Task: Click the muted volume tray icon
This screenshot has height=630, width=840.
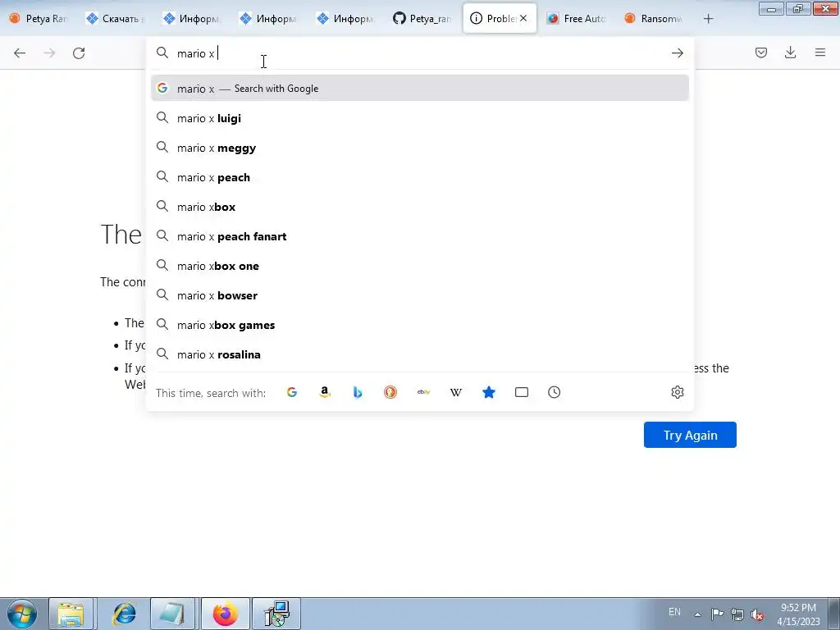Action: click(757, 614)
